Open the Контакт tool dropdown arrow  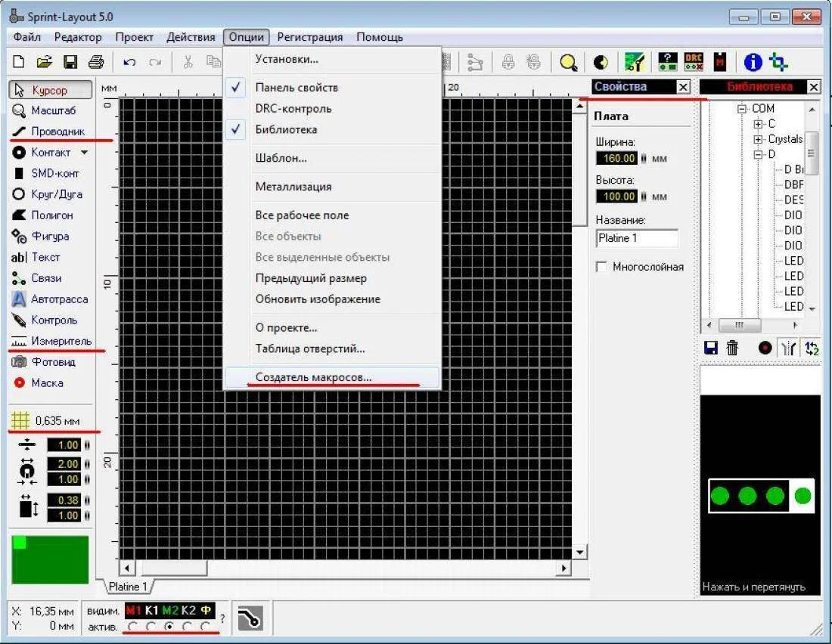click(x=84, y=153)
